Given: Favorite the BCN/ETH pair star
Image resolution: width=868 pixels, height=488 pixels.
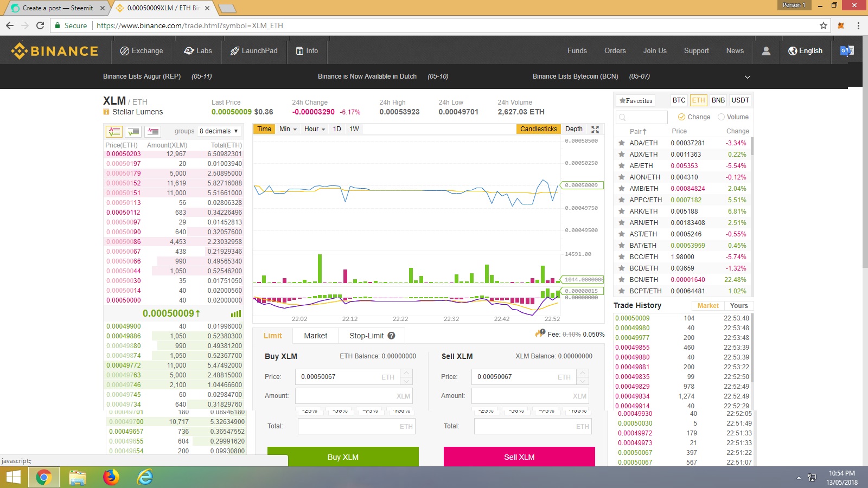Looking at the screenshot, I should [622, 280].
